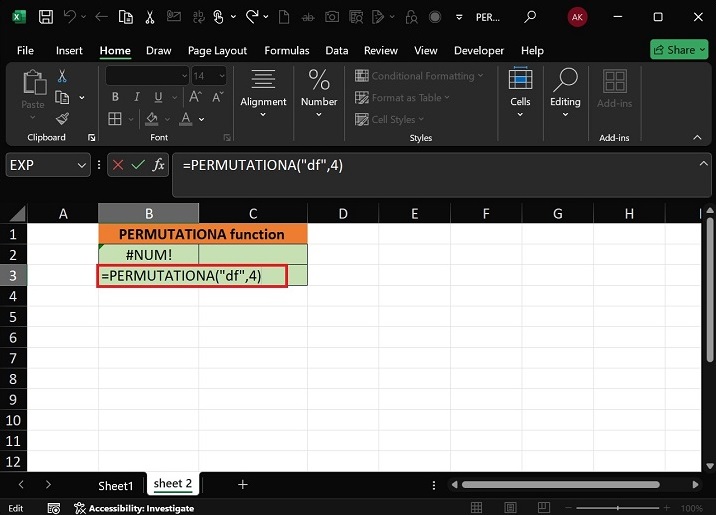Cut selection using ribbon scissors icon
This screenshot has height=515, width=716.
pos(63,76)
